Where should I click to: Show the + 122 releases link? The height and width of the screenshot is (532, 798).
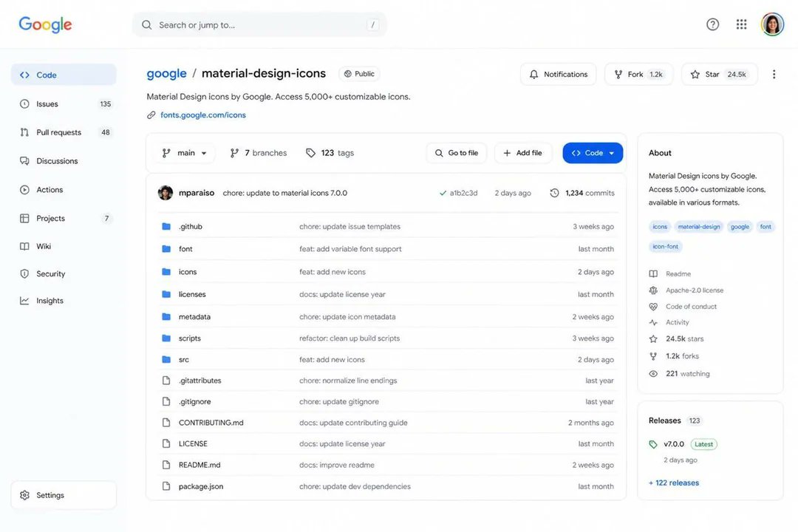pyautogui.click(x=674, y=482)
